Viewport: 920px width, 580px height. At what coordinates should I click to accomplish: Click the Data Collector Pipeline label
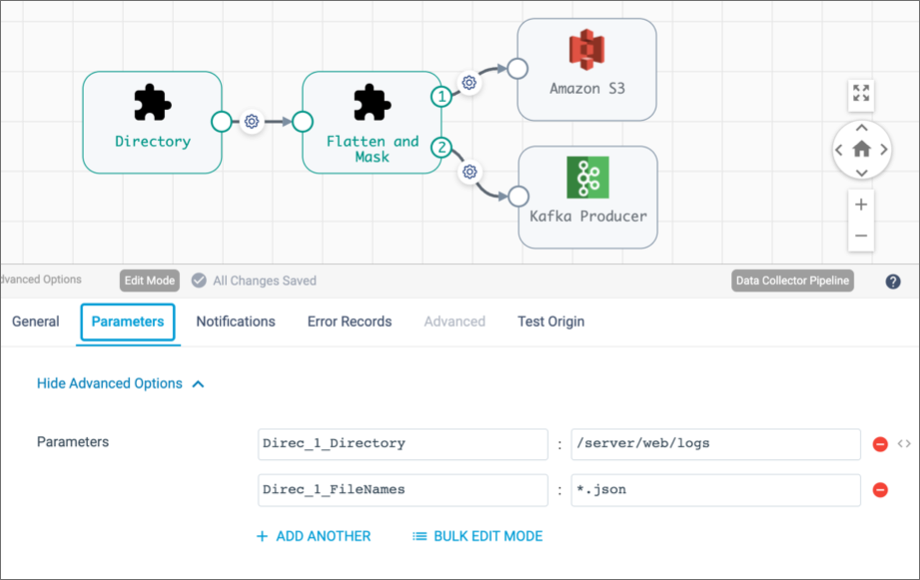(792, 280)
